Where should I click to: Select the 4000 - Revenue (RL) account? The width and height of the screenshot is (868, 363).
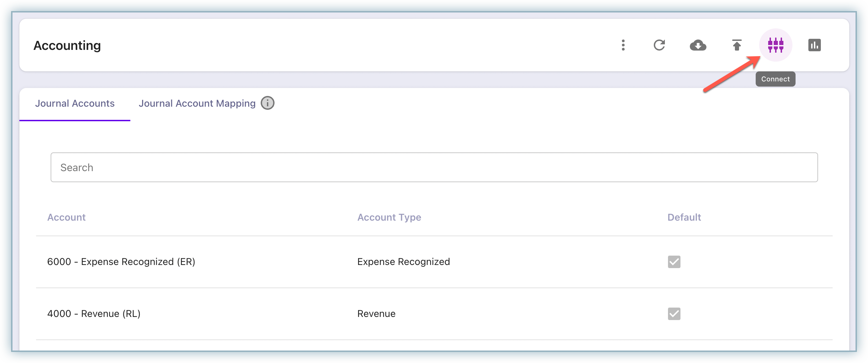(x=94, y=314)
